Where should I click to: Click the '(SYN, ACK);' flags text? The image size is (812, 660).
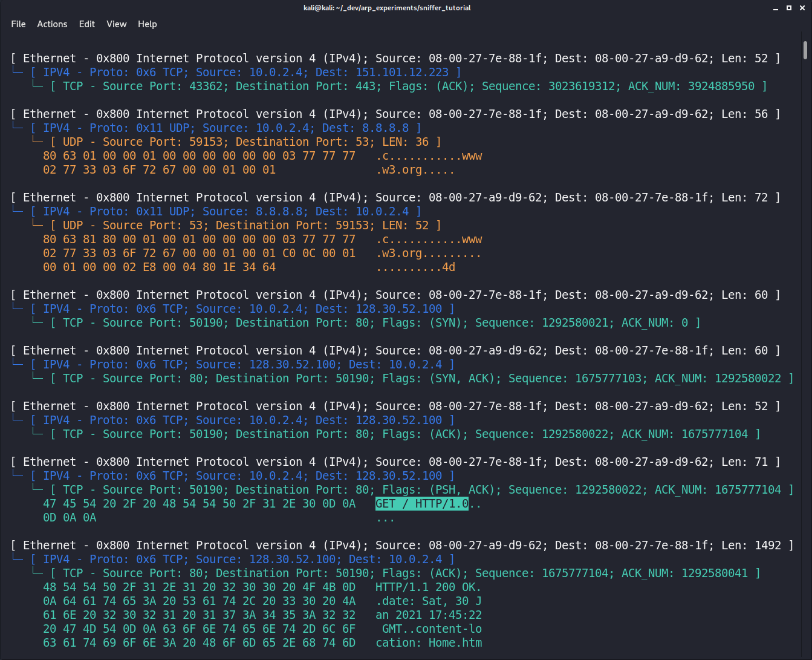coord(466,379)
